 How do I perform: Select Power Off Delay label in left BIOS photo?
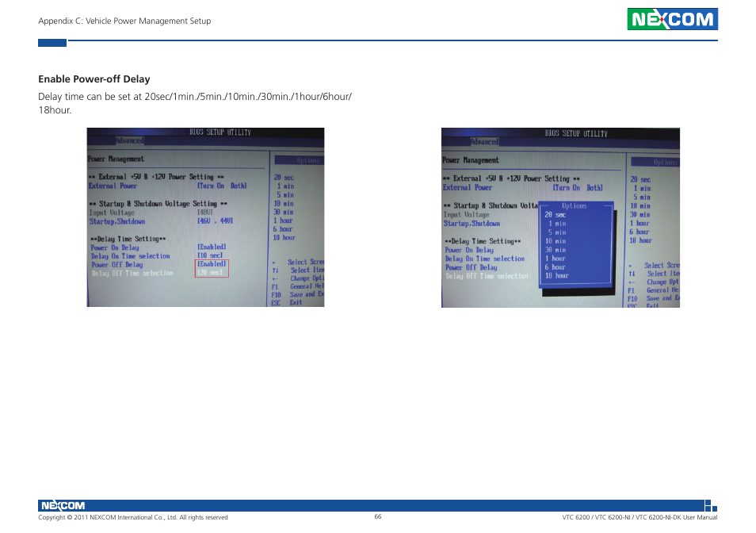point(117,265)
